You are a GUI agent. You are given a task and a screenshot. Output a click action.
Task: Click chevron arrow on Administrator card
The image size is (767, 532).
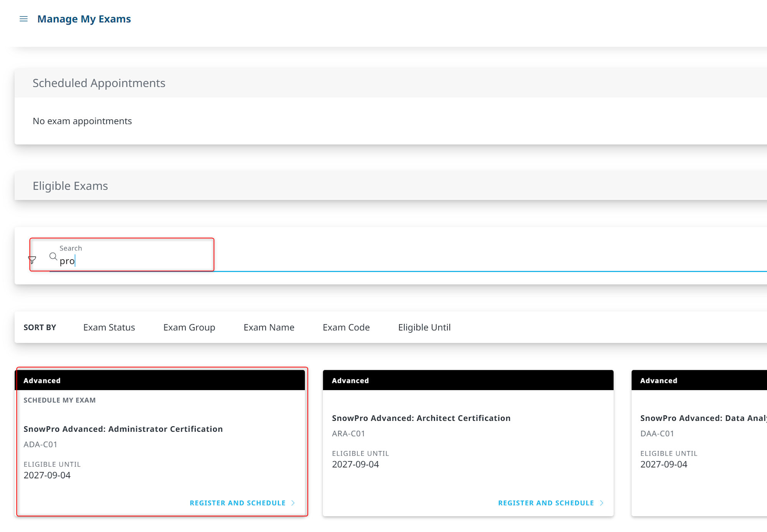point(293,503)
